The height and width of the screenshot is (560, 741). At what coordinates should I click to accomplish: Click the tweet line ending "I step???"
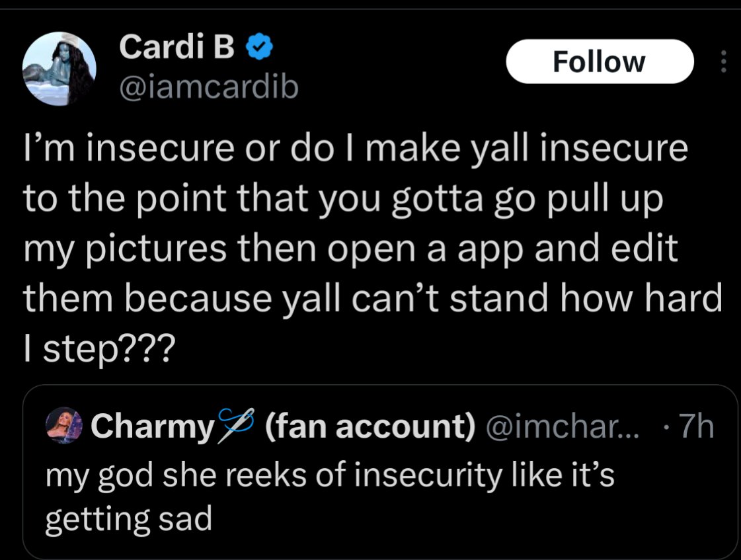tap(99, 348)
